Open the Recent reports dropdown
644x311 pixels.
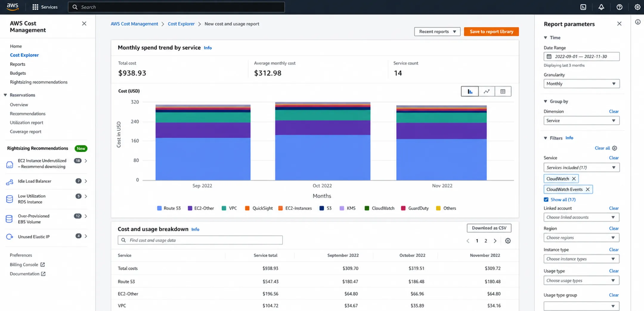point(437,32)
